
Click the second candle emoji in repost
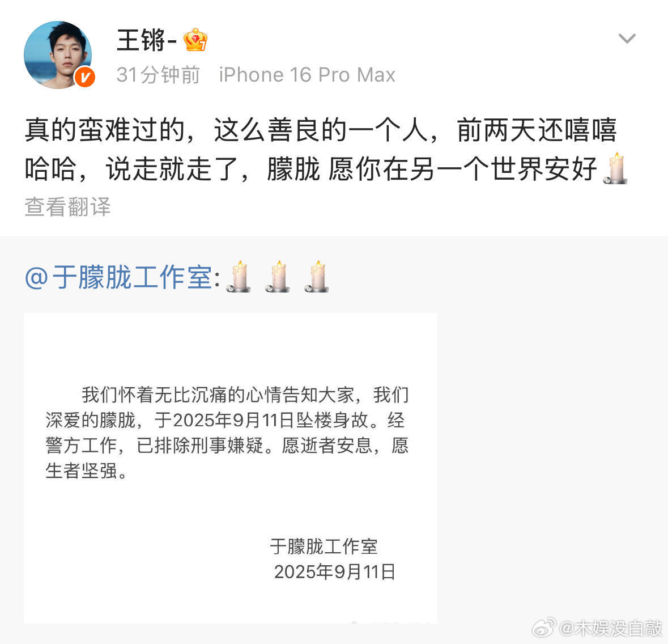click(x=278, y=276)
